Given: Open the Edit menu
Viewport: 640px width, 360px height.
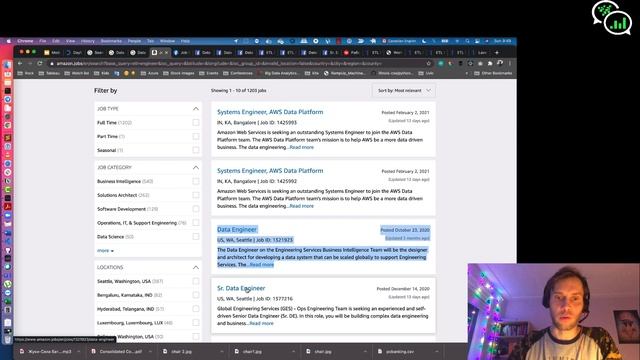Looking at the screenshot, I should coord(56,41).
